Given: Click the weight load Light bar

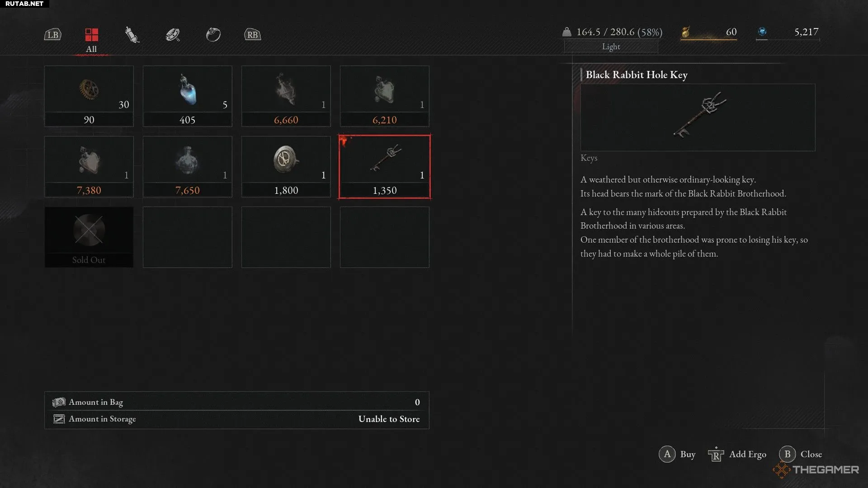Looking at the screenshot, I should pos(611,47).
